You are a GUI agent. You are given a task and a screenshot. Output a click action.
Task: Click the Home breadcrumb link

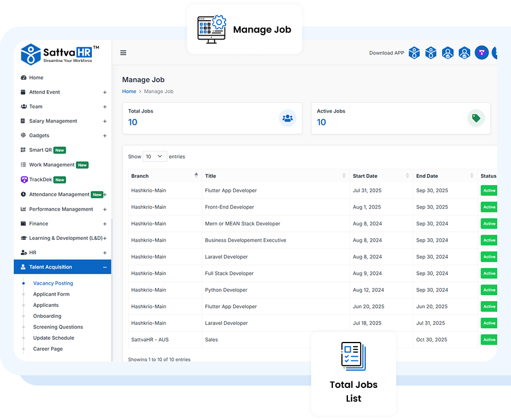pos(129,91)
